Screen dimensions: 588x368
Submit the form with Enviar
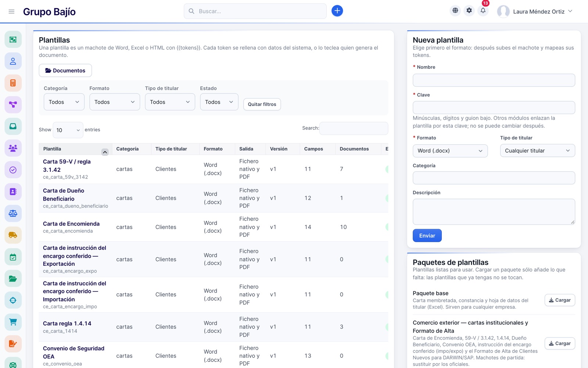coord(427,236)
